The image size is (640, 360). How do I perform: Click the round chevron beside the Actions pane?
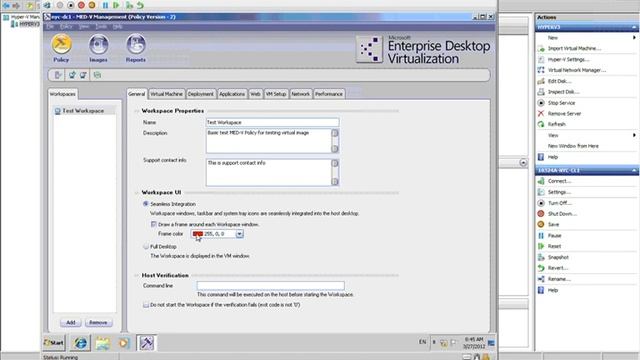pos(523,163)
